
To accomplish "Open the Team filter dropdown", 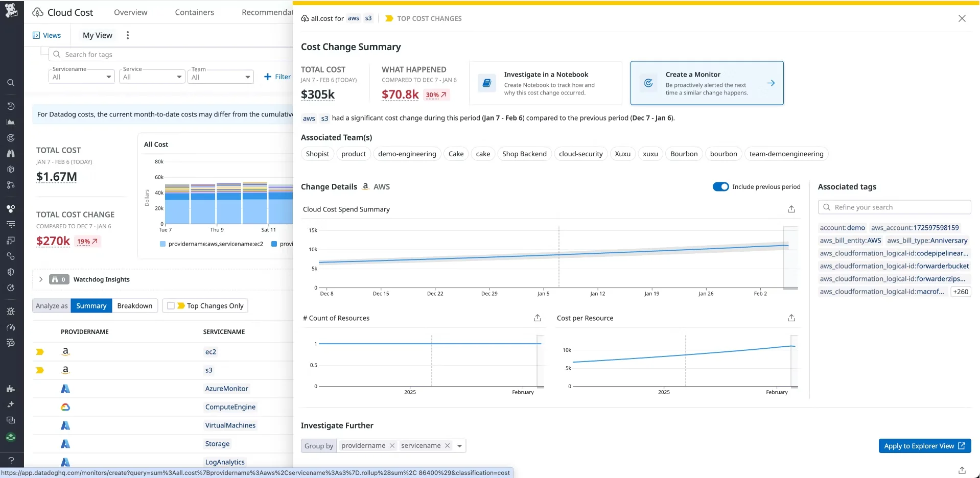I will tap(220, 77).
